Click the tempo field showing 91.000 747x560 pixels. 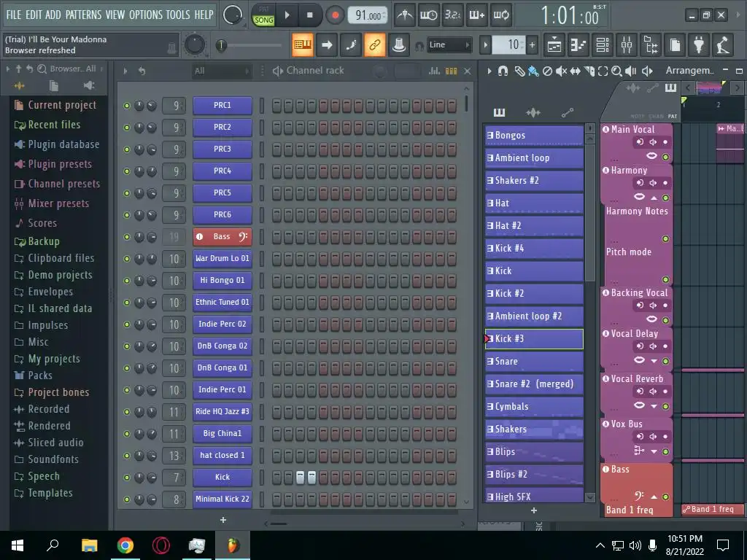coord(368,15)
